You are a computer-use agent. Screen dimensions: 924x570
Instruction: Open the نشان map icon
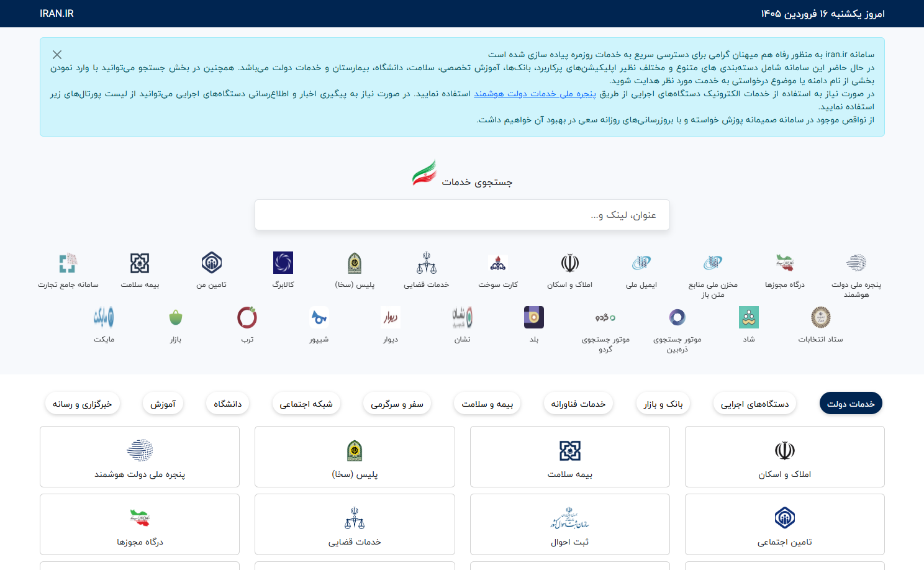[x=463, y=317]
